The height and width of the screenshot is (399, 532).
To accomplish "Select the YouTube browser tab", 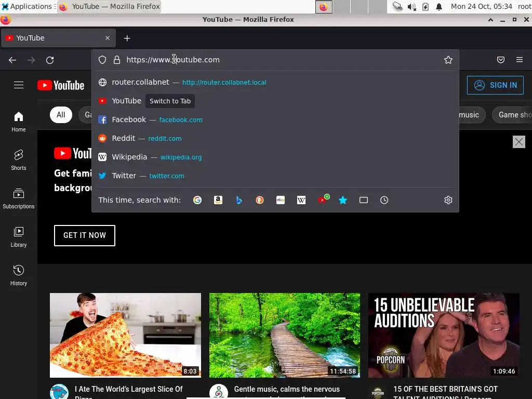I will click(x=58, y=38).
